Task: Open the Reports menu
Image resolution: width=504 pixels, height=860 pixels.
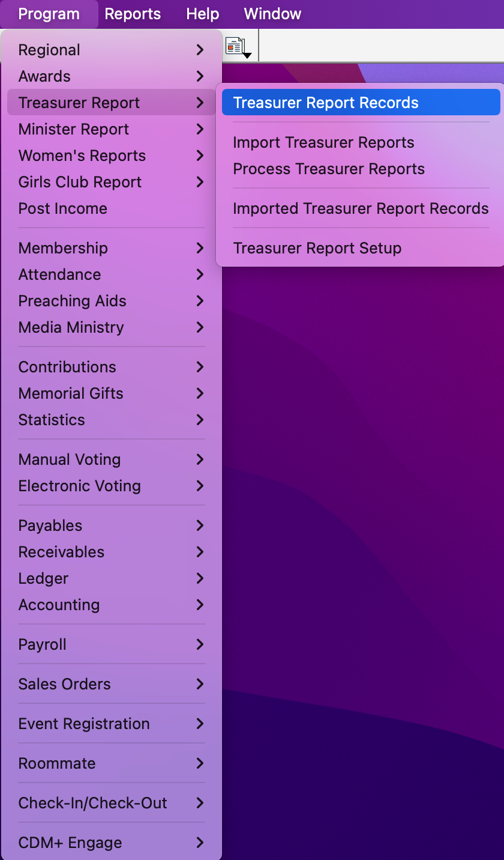Action: click(x=133, y=14)
